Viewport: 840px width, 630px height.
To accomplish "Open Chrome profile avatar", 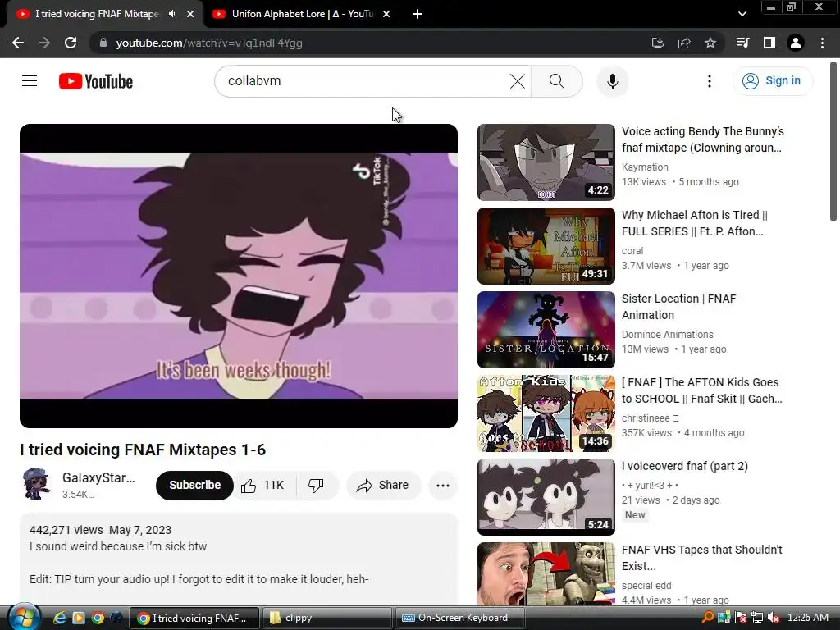I will [x=796, y=43].
